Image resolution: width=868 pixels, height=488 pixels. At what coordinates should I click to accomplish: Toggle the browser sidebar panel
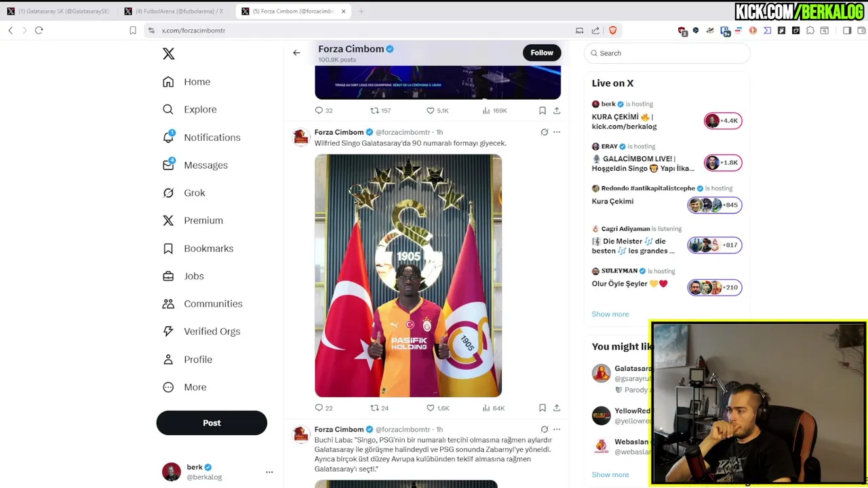[847, 30]
